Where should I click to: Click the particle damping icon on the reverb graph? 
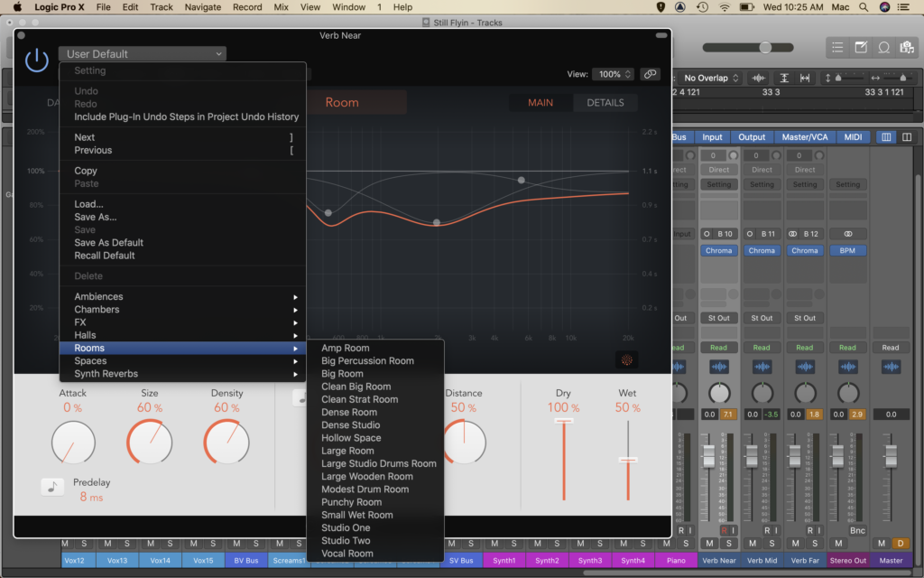(627, 359)
